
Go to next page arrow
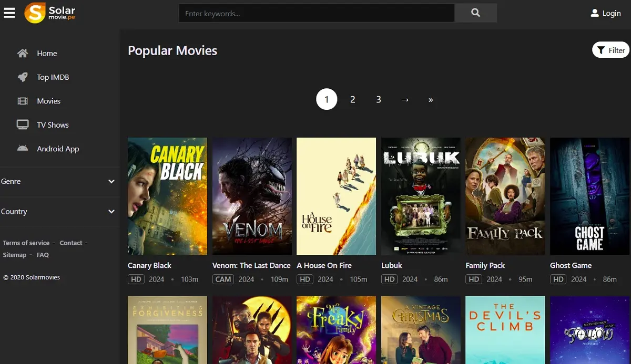pyautogui.click(x=405, y=99)
